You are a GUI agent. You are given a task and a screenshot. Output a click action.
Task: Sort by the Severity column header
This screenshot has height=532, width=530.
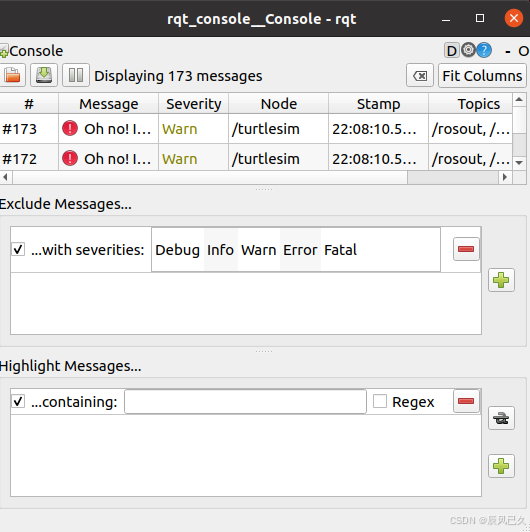coord(194,103)
